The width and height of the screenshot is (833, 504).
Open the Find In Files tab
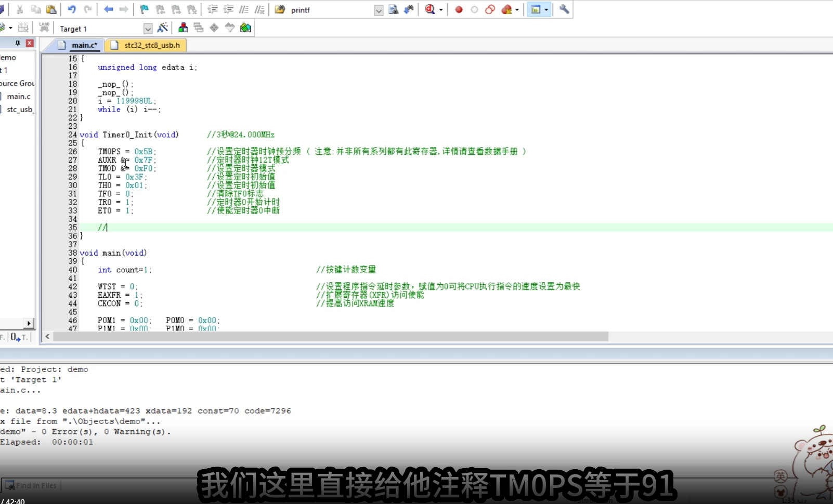point(32,485)
